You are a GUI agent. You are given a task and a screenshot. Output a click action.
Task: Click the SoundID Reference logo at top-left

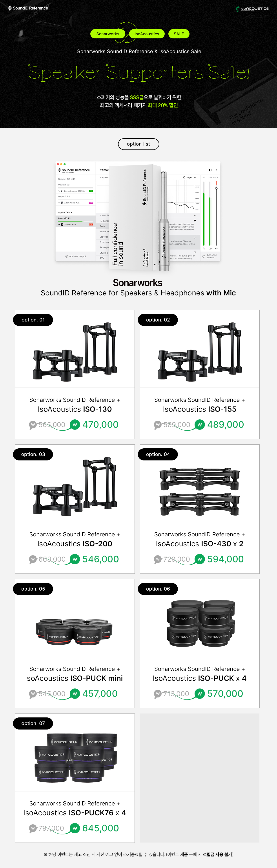pyautogui.click(x=28, y=8)
